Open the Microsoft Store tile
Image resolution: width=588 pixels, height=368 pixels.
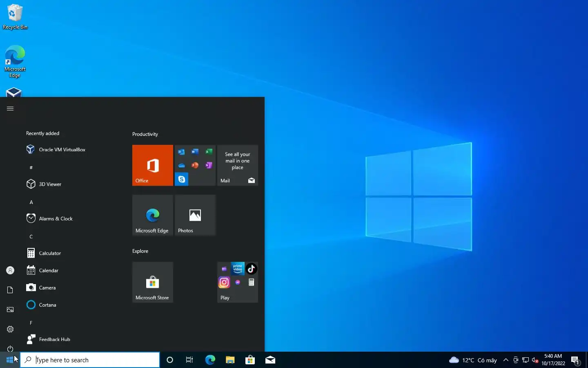tap(153, 282)
